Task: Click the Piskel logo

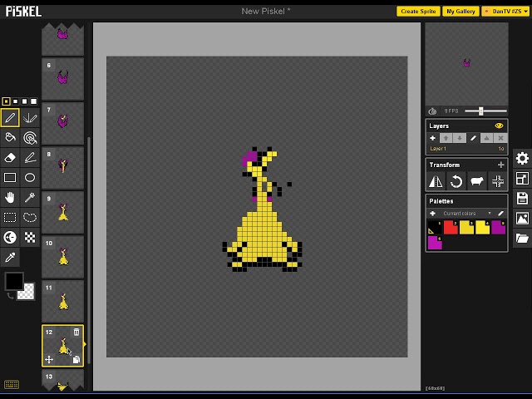Action: tap(23, 12)
